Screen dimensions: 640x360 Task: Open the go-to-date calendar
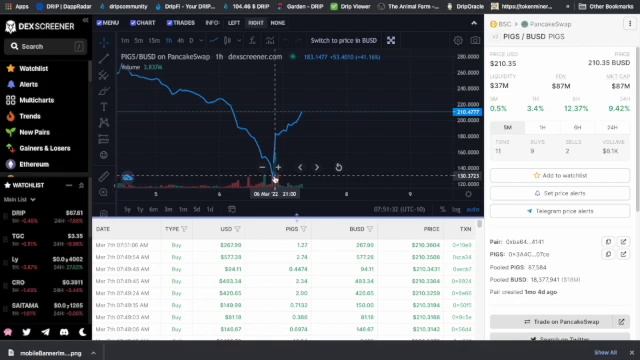click(x=232, y=209)
